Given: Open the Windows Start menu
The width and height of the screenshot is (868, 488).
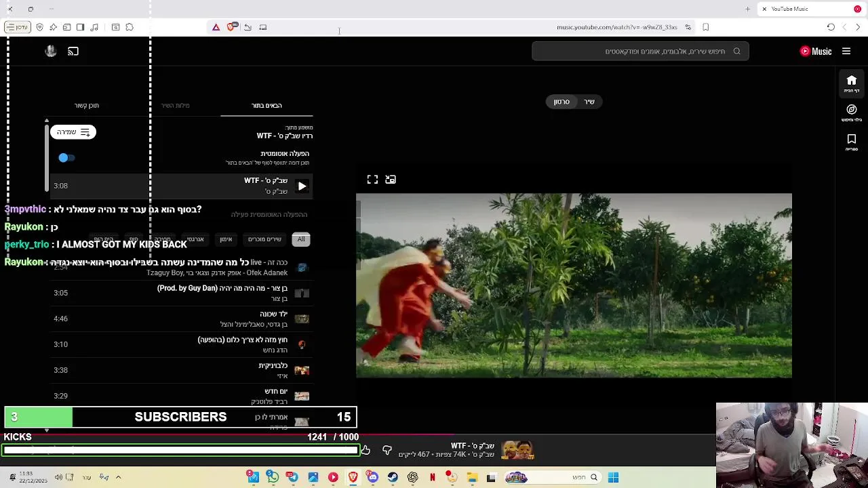Looking at the screenshot, I should pos(613,477).
